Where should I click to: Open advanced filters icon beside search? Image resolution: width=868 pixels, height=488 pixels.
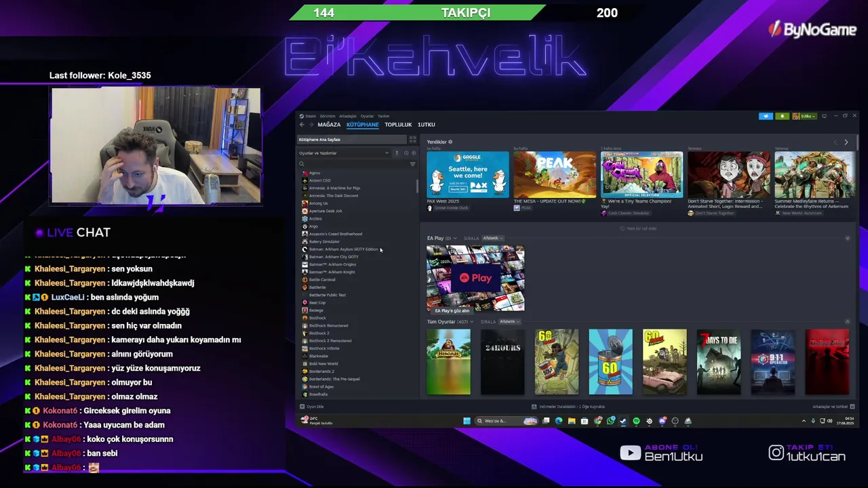(412, 164)
